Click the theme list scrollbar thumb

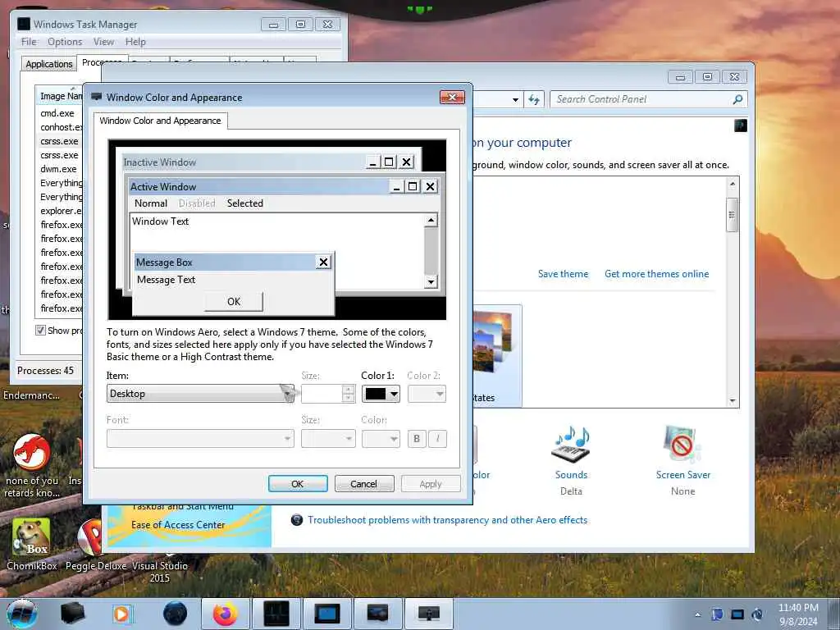click(732, 215)
